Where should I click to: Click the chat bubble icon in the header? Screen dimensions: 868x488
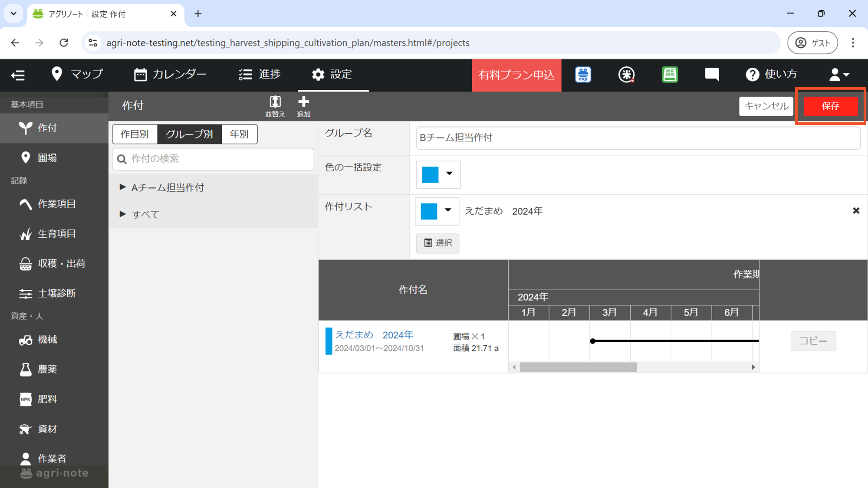[x=712, y=75]
